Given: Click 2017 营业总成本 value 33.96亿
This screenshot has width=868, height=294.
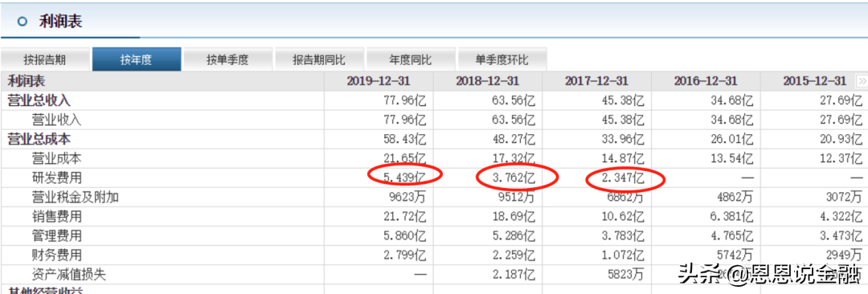Looking at the screenshot, I should click(x=624, y=139).
